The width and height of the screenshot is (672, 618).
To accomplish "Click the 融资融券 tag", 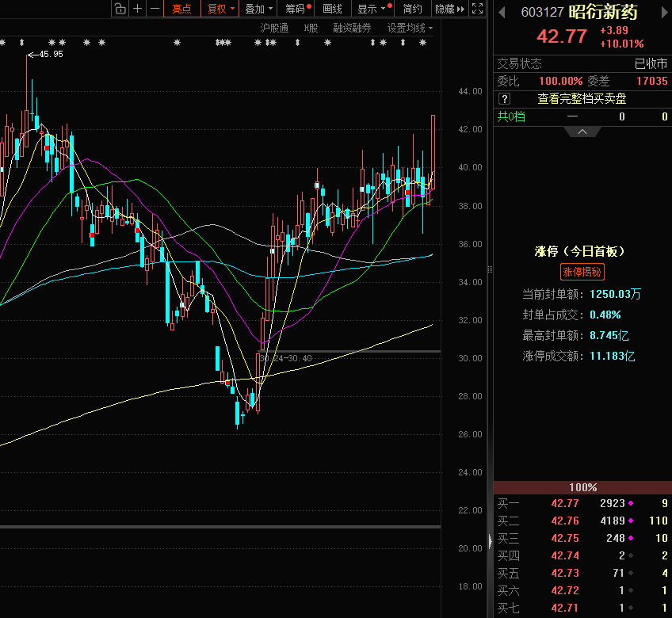I will [x=352, y=29].
